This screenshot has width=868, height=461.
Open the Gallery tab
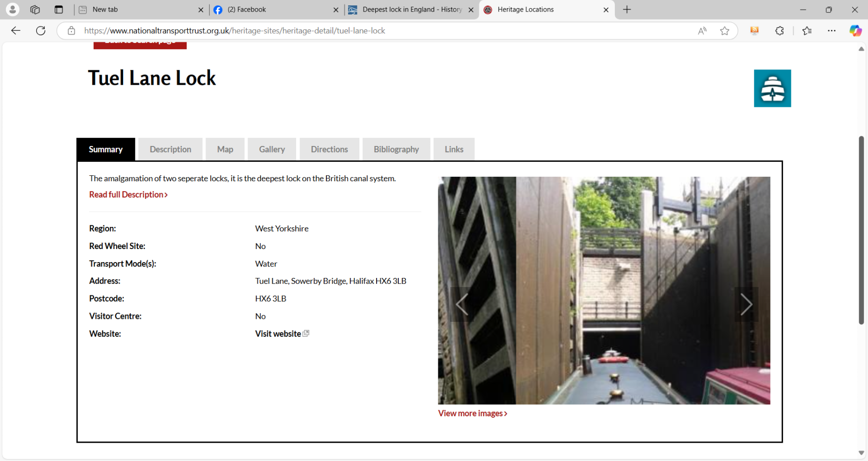click(x=272, y=149)
